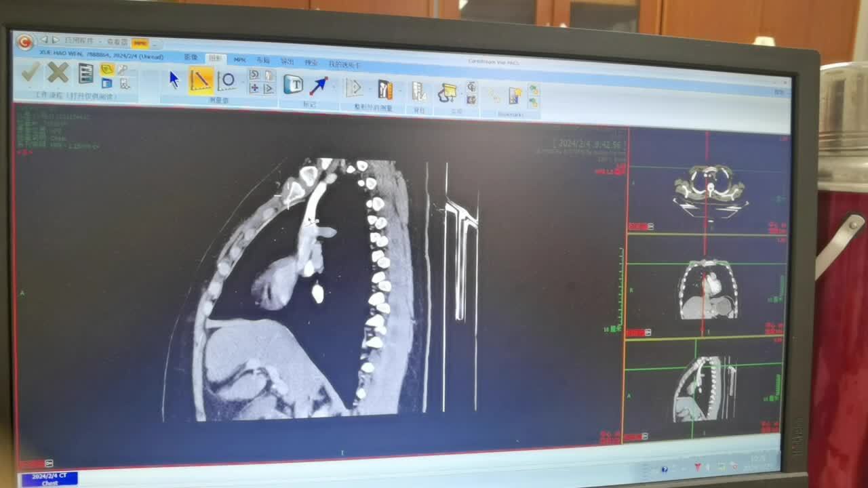The width and height of the screenshot is (868, 488).
Task: Open the 图像 ribbon tab
Action: pyautogui.click(x=191, y=58)
